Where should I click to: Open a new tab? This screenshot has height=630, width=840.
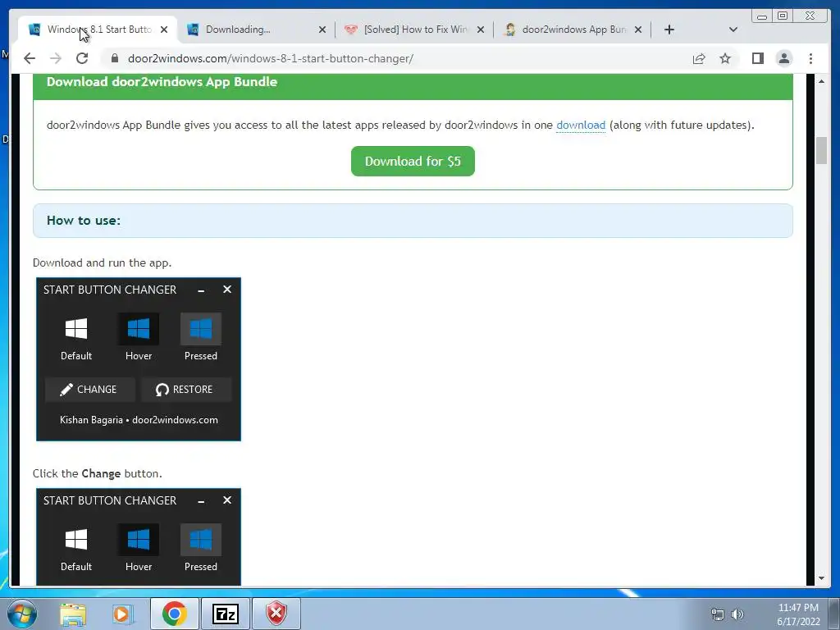tap(669, 30)
